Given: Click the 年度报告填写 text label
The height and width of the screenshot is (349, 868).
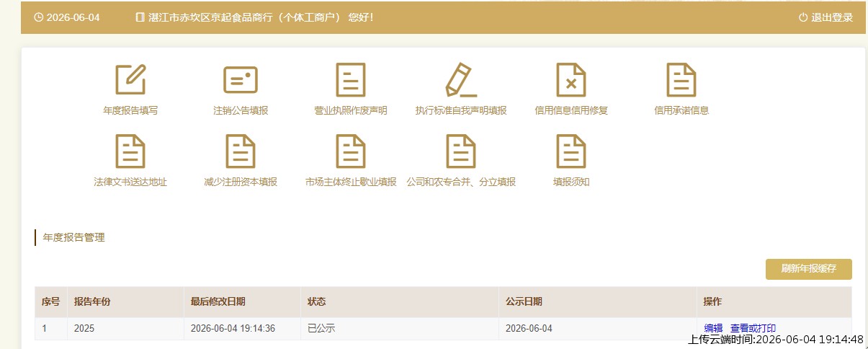Looking at the screenshot, I should coord(130,110).
